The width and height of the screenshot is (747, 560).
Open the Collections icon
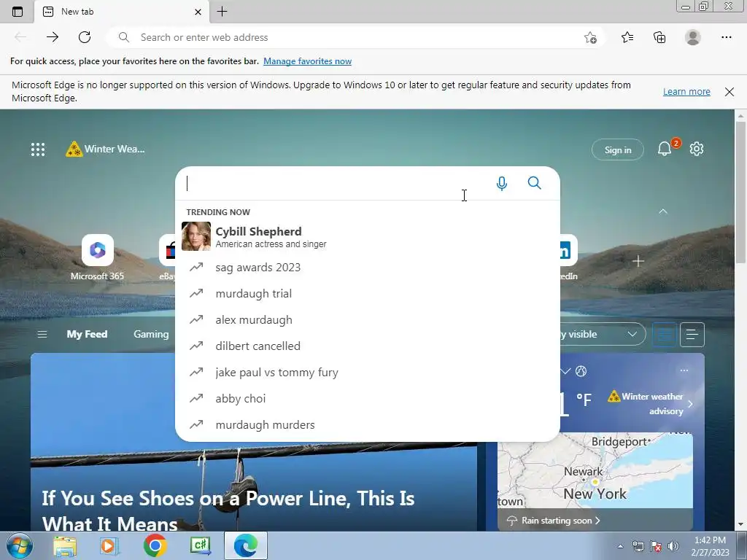659,37
